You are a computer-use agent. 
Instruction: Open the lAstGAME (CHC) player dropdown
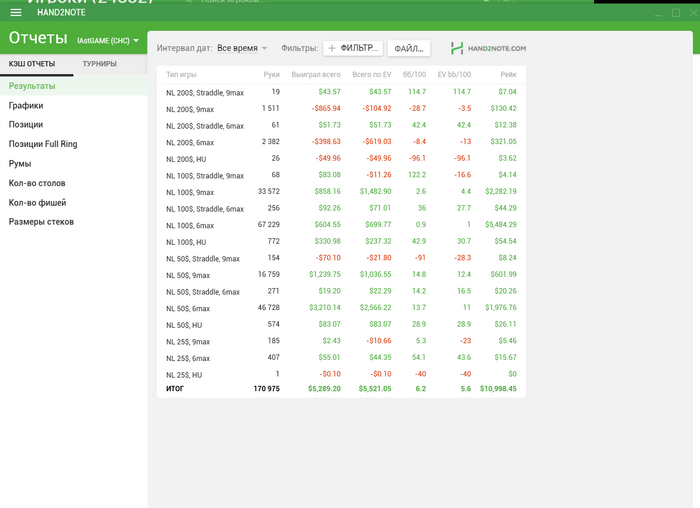click(108, 41)
